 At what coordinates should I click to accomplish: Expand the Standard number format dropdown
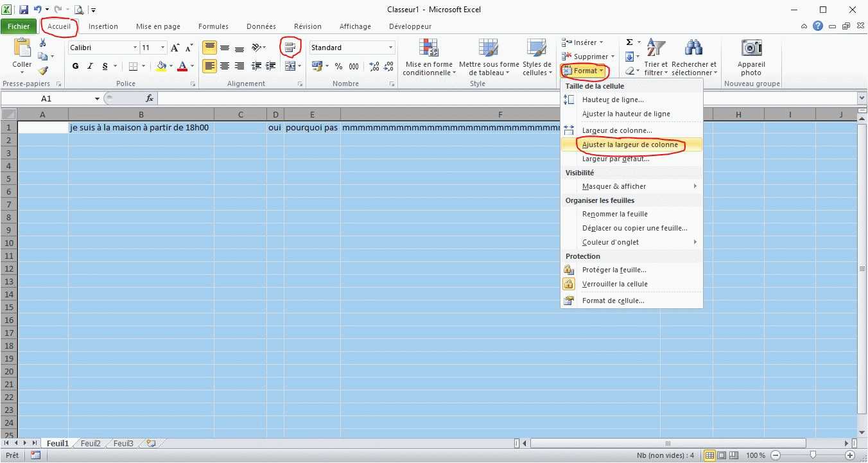[x=390, y=48]
